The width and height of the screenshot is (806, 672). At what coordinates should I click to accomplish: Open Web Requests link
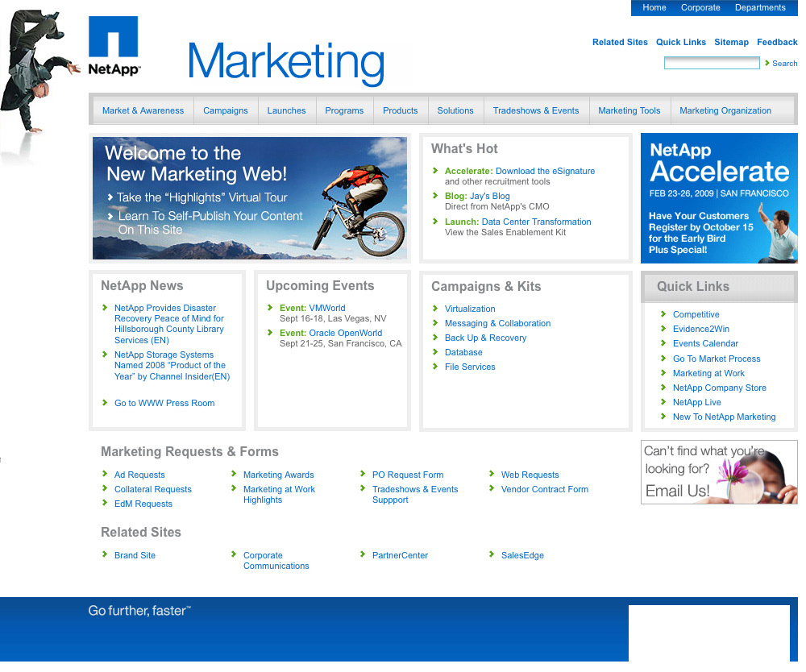530,475
